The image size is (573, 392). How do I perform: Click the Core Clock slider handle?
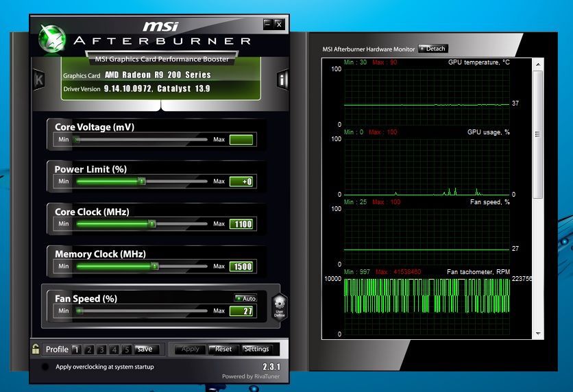(x=152, y=224)
